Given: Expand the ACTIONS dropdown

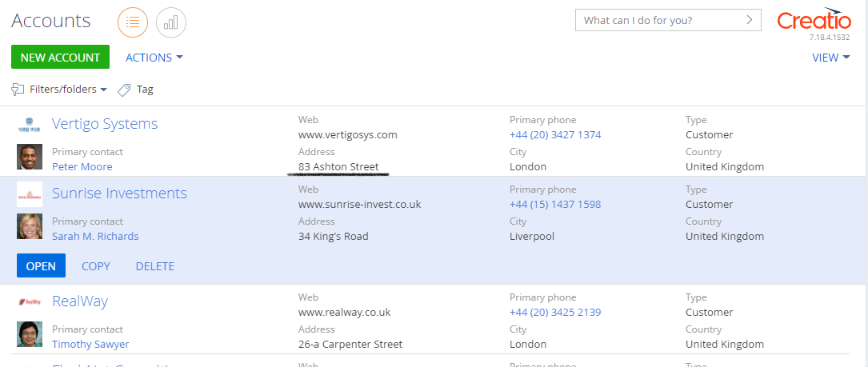Looking at the screenshot, I should [154, 58].
